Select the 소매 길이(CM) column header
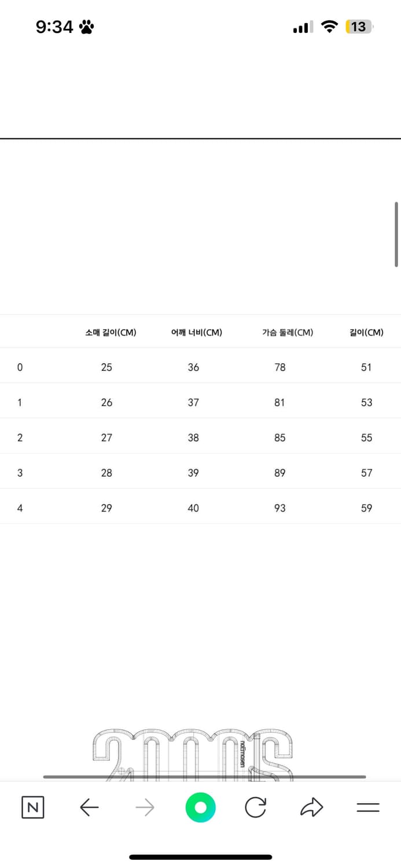 point(111,332)
